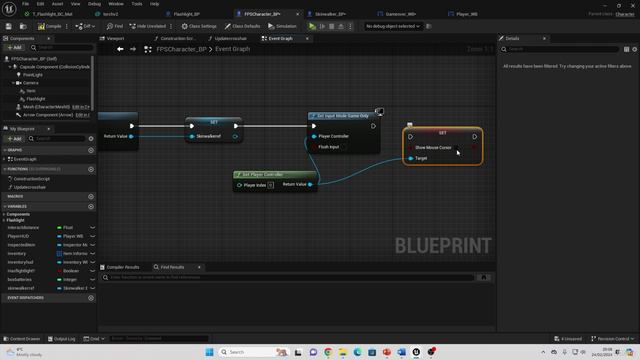Click the frame-skip play control

tap(322, 26)
